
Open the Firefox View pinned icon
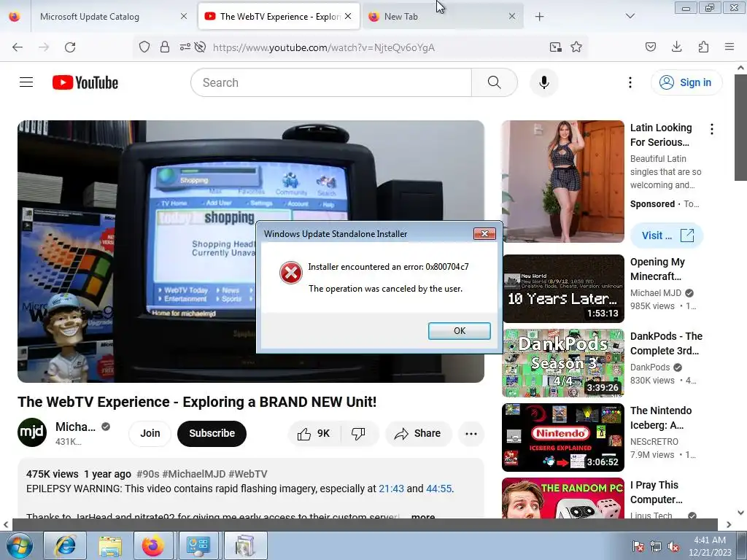pos(15,17)
